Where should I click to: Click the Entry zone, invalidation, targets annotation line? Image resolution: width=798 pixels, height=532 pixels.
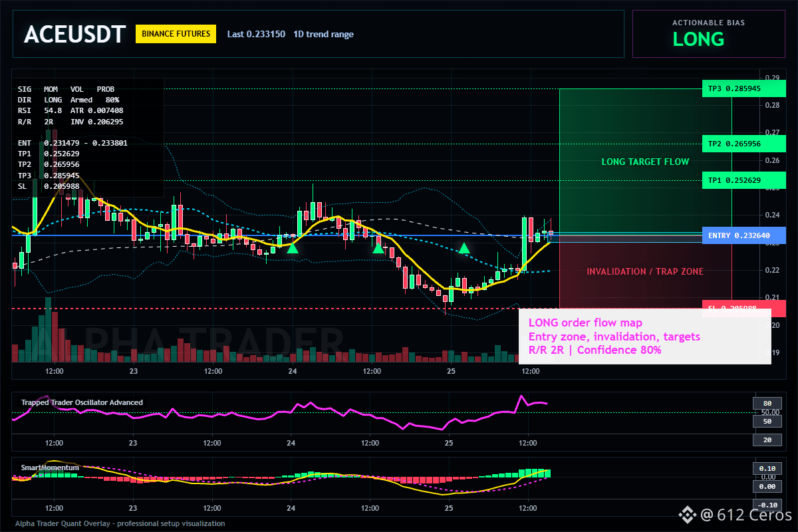coord(614,336)
